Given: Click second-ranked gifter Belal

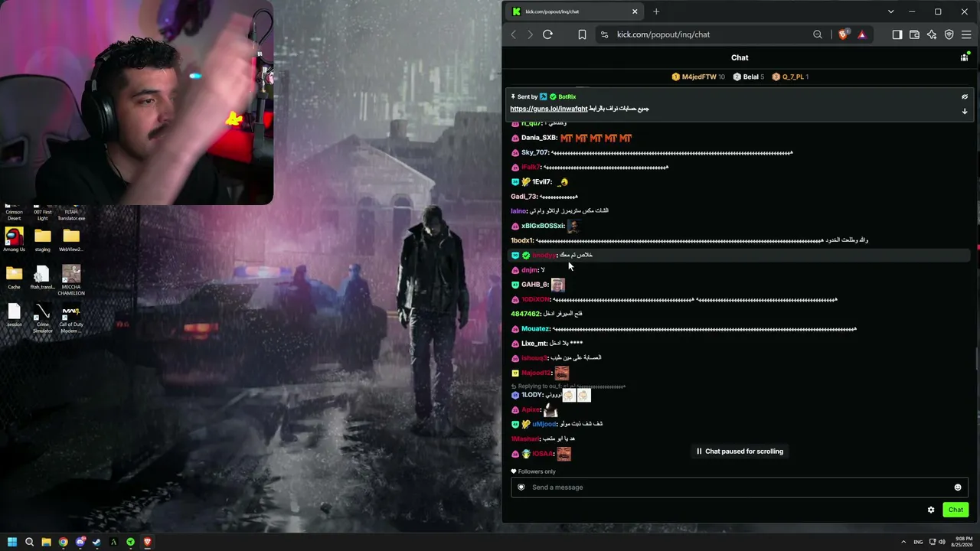Looking at the screenshot, I should coord(749,77).
